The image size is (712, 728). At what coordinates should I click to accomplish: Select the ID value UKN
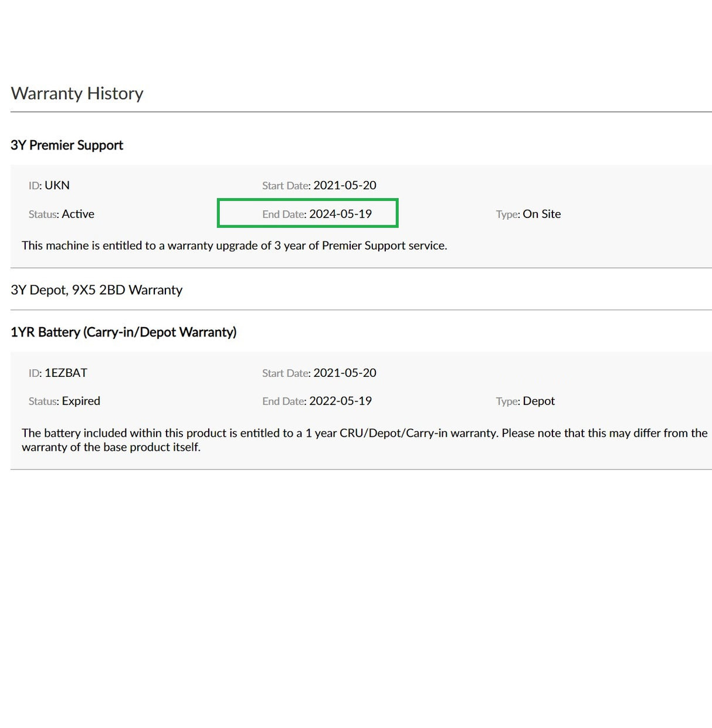click(57, 185)
